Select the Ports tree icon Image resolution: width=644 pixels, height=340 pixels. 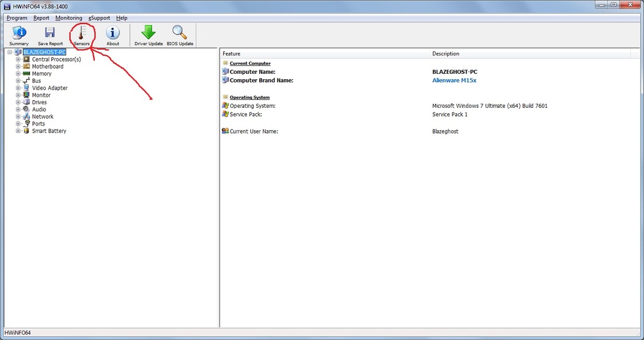27,123
